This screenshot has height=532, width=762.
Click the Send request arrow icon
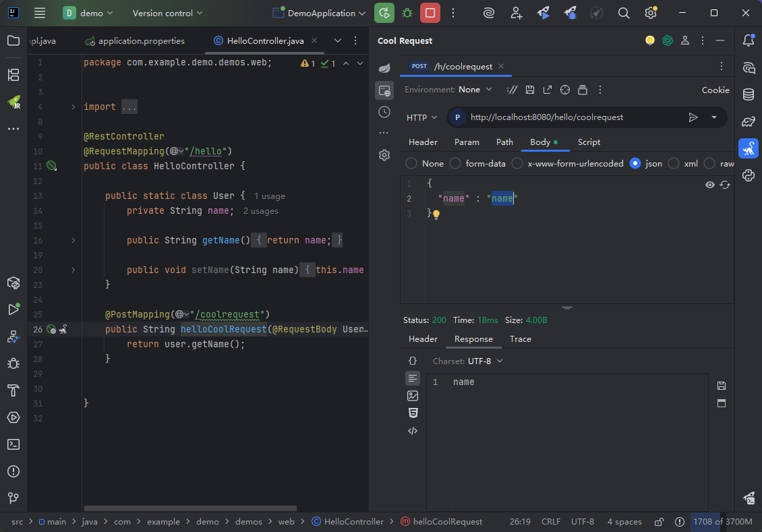pos(693,117)
